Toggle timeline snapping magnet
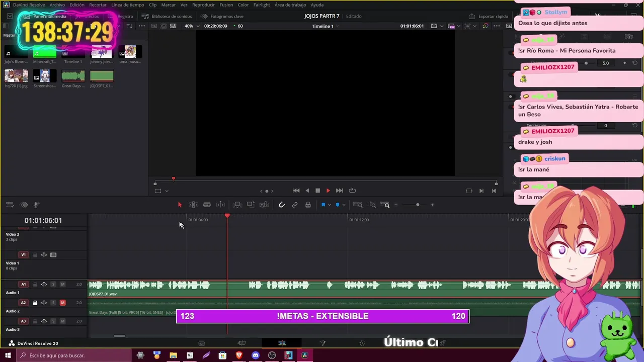Image resolution: width=644 pixels, height=362 pixels. point(282,205)
